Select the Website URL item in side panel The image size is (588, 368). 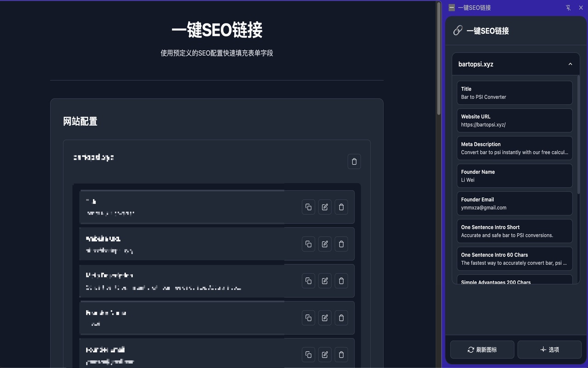click(x=514, y=121)
